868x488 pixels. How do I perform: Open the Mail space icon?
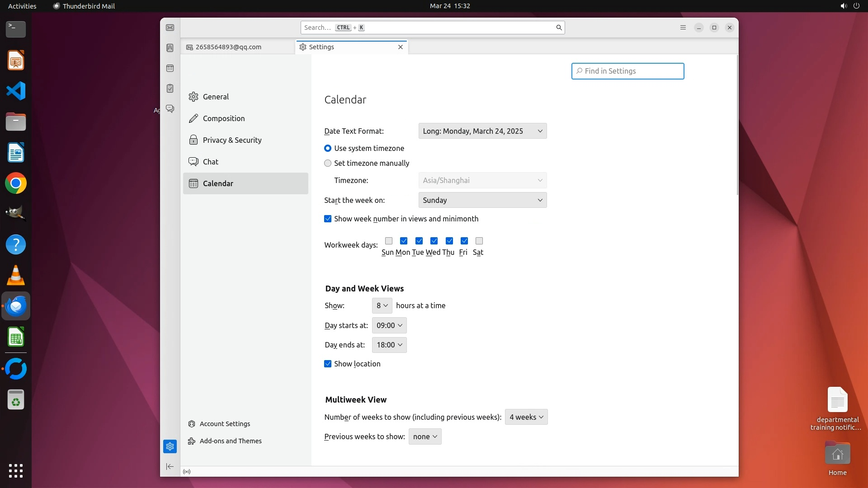point(170,28)
